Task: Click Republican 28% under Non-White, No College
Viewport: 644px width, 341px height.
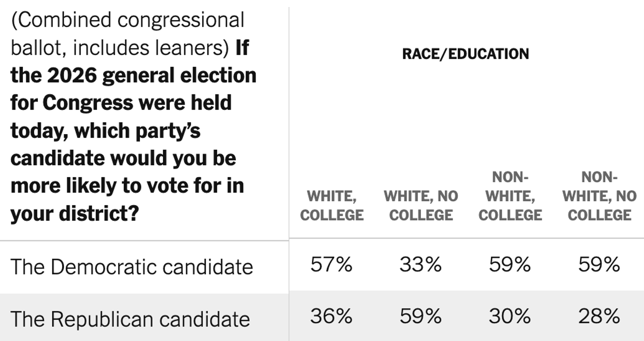Action: pyautogui.click(x=599, y=317)
